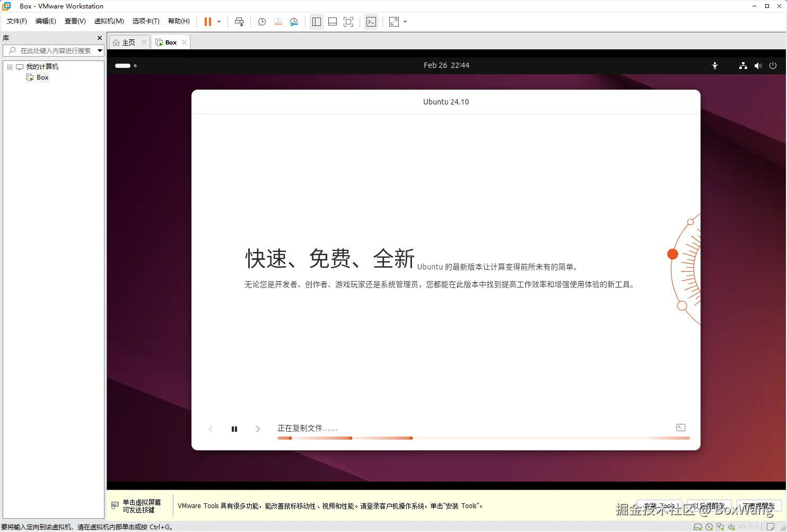
Task: Click the sound device icon in the status bar
Action: (x=732, y=527)
